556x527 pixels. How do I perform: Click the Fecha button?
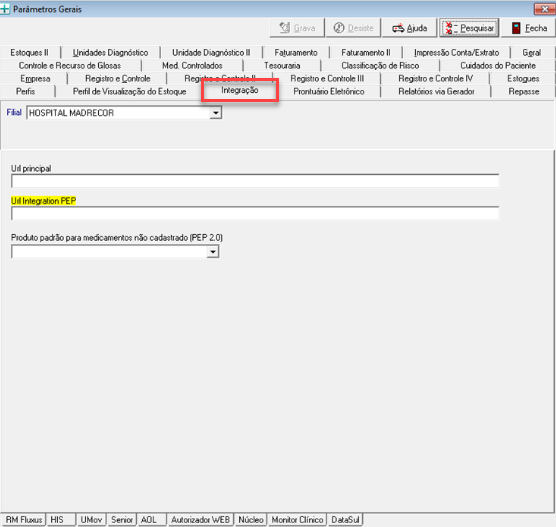coord(528,28)
